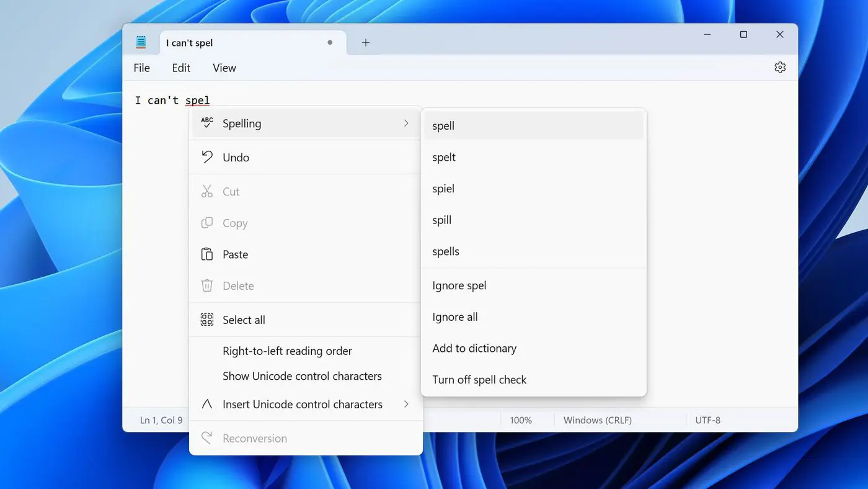Expand the Spelling submenu chevron
The width and height of the screenshot is (868, 489).
coord(407,123)
